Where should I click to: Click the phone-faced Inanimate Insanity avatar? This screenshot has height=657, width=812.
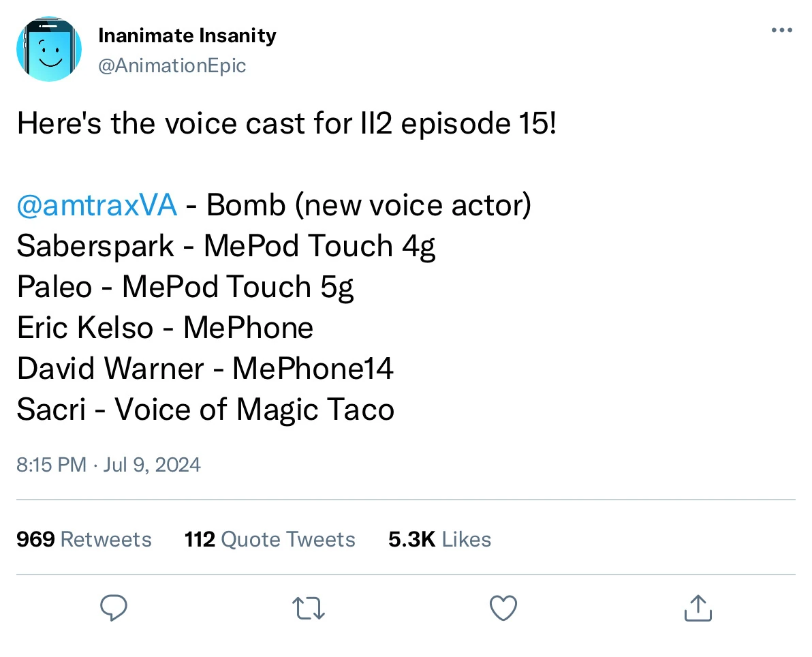pyautogui.click(x=49, y=48)
